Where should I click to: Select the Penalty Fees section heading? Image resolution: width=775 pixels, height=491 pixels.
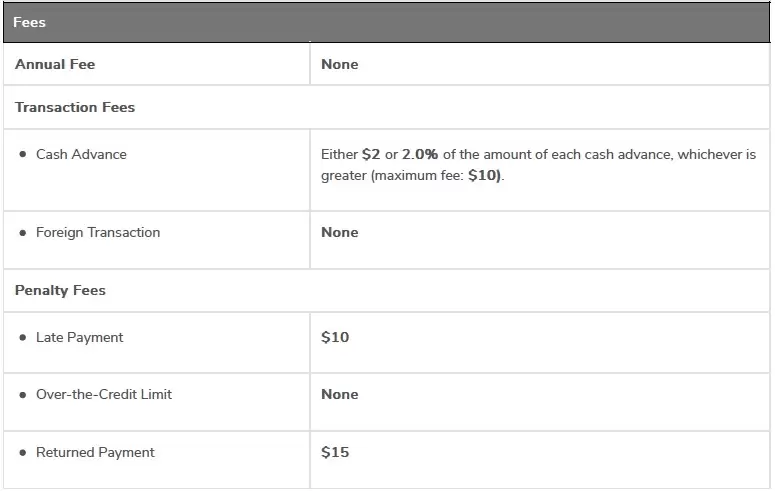click(60, 290)
